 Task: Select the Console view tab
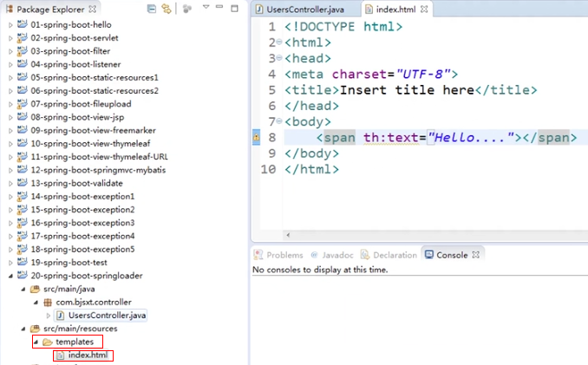click(447, 255)
